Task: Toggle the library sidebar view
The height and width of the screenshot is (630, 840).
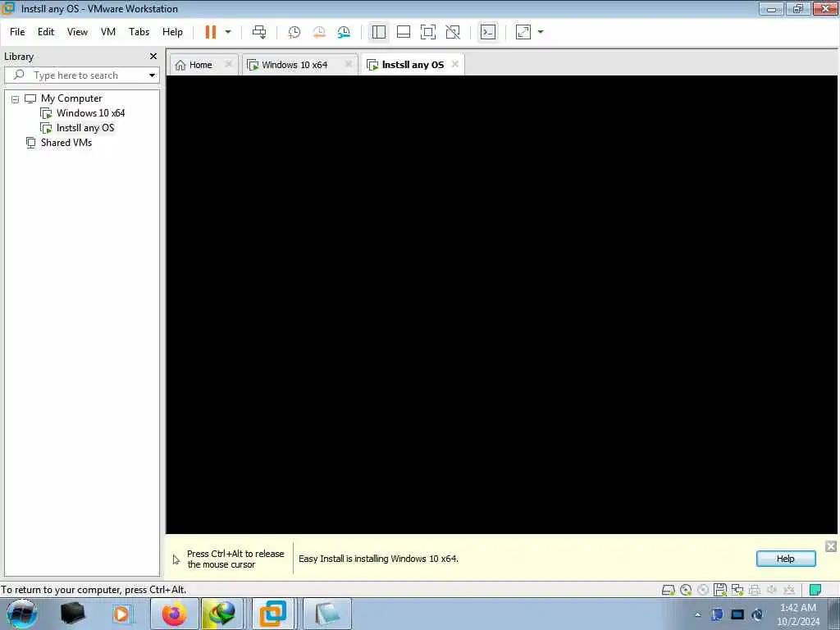Action: pyautogui.click(x=379, y=32)
